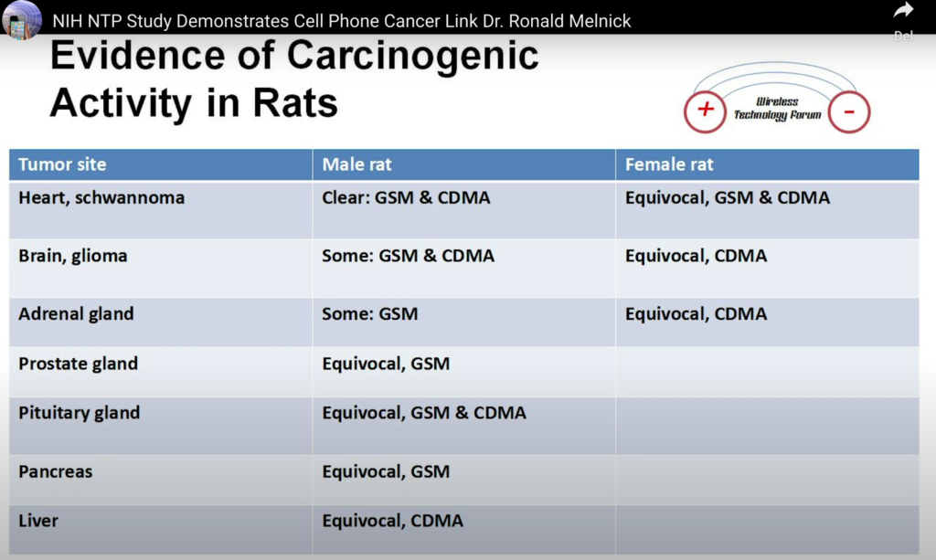Click the Equivocal, GSM & CDMA female rat cell
This screenshot has height=560, width=936.
pyautogui.click(x=727, y=197)
